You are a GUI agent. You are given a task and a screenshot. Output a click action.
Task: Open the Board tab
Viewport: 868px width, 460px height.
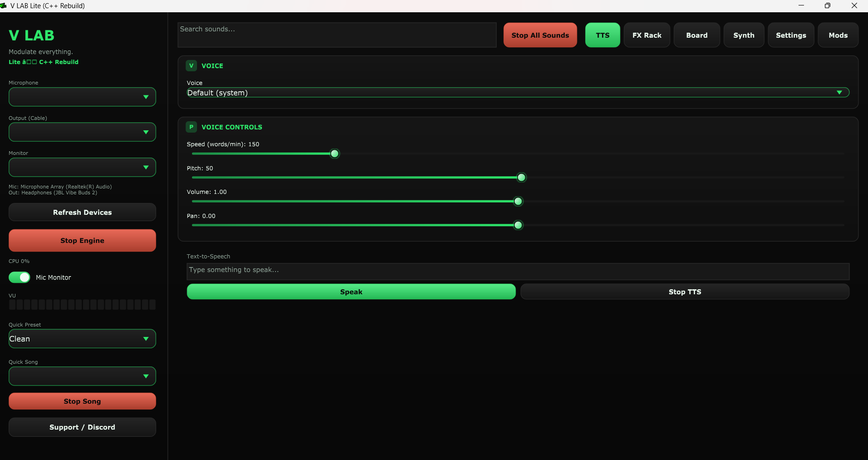pos(697,35)
